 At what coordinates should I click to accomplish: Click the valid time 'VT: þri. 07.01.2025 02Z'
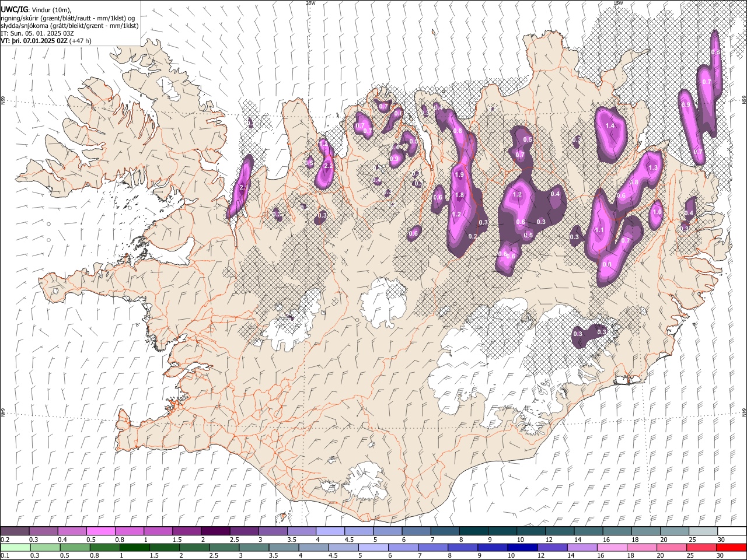pos(34,41)
